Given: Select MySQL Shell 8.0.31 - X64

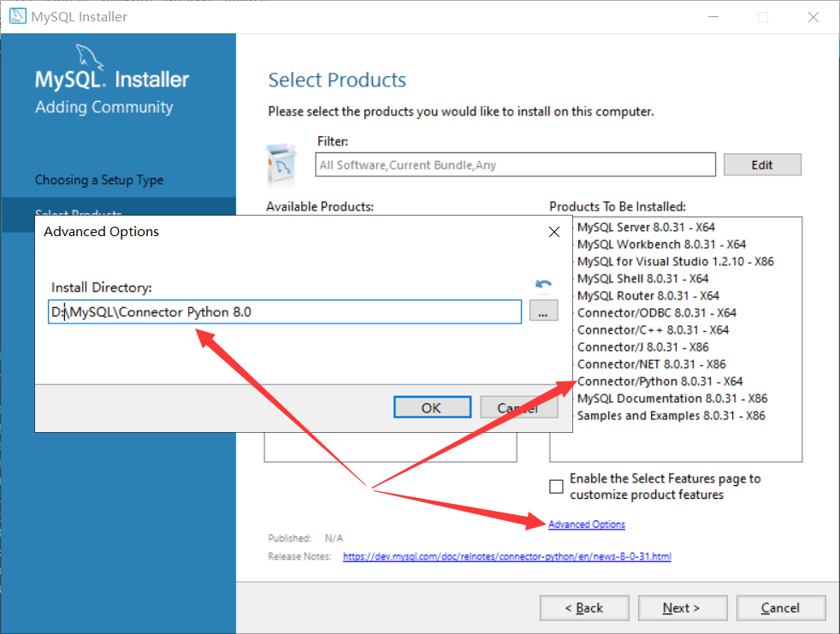Looking at the screenshot, I should (643, 279).
